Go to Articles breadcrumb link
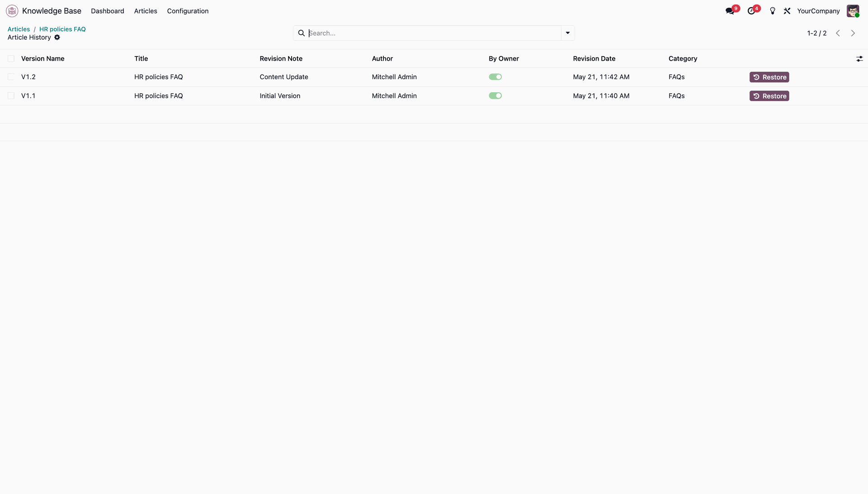 pyautogui.click(x=19, y=29)
